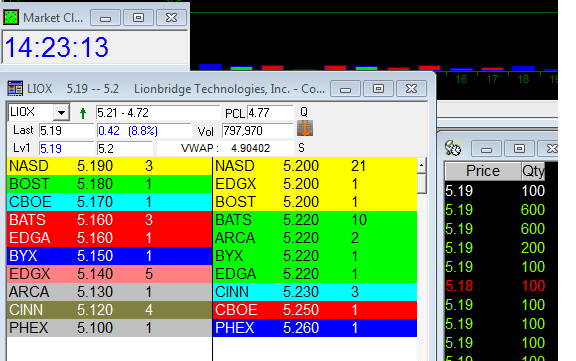The image size is (576, 361).
Task: Select ARCA ask row at 5.220
Action: tap(315, 238)
